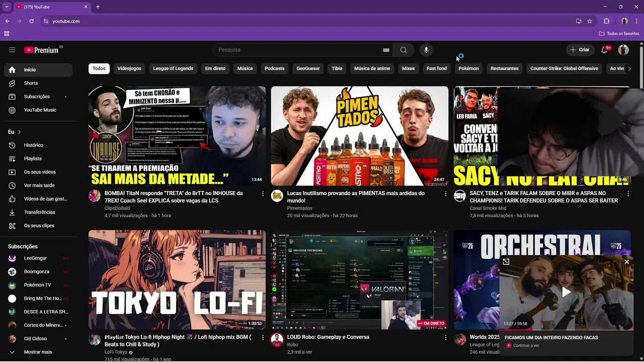
Task: Open Vídeos de que gostou
Action: [38, 199]
